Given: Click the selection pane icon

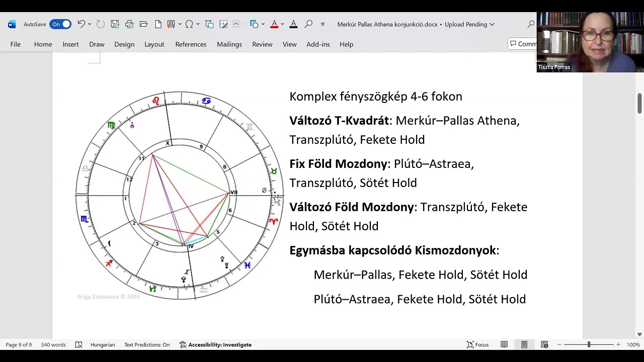Looking at the screenshot, I should [224, 24].
